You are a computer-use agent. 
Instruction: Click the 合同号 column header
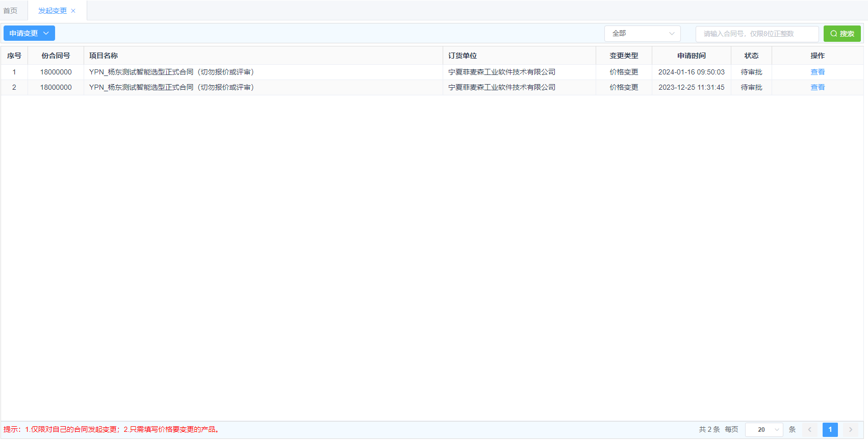click(x=56, y=56)
